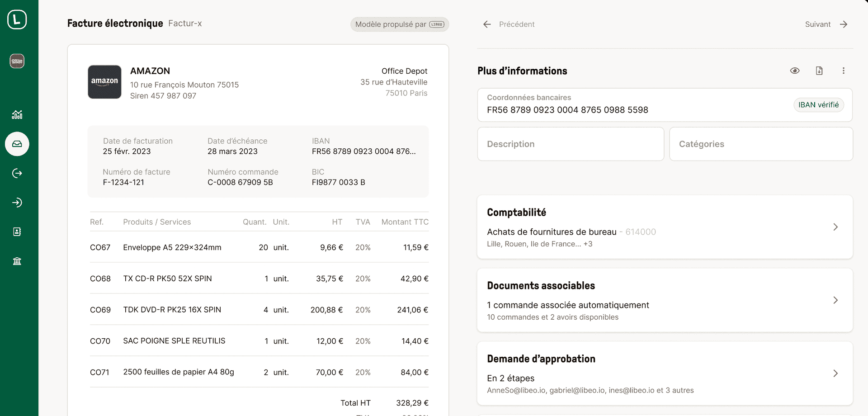Open the contacts book icon in sidebar
Screen dimensions: 868x416
(x=17, y=232)
